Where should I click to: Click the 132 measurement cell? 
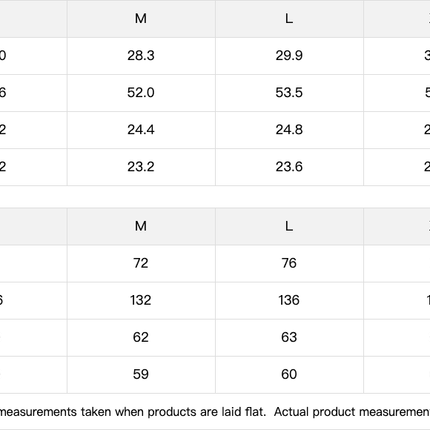click(141, 300)
